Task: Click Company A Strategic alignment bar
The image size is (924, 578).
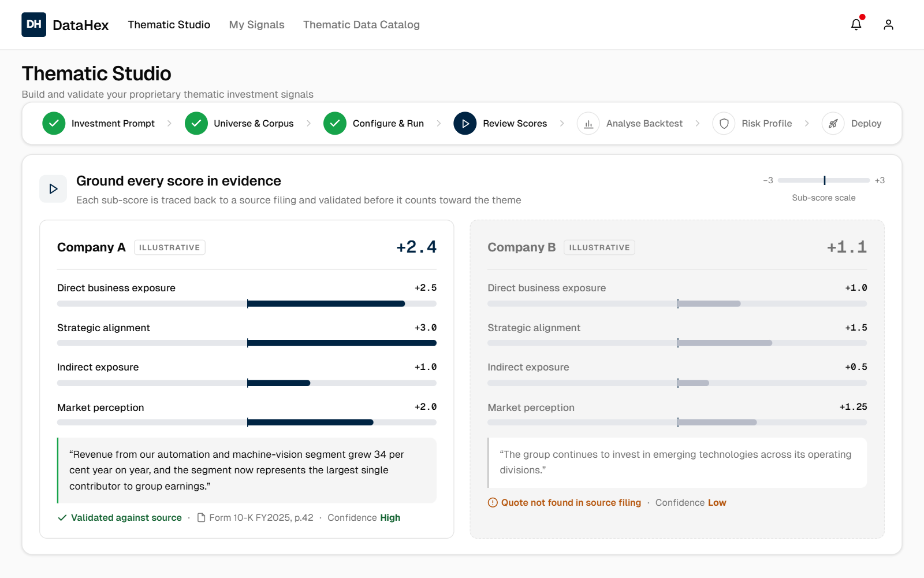Action: coord(247,343)
